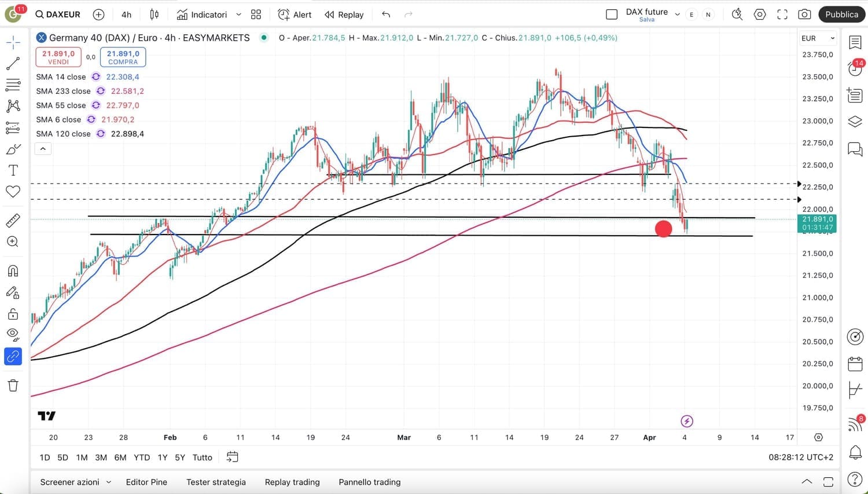Open the Tester strategia tab

click(x=216, y=482)
